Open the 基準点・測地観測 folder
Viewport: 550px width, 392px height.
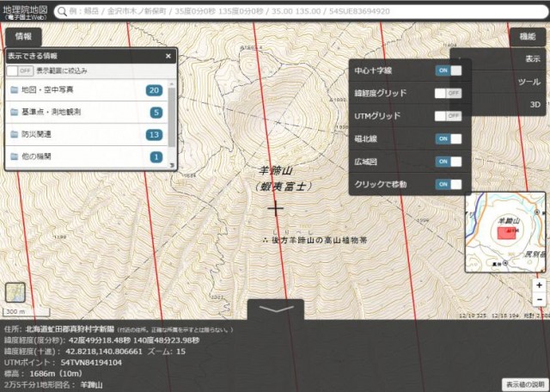pos(87,113)
